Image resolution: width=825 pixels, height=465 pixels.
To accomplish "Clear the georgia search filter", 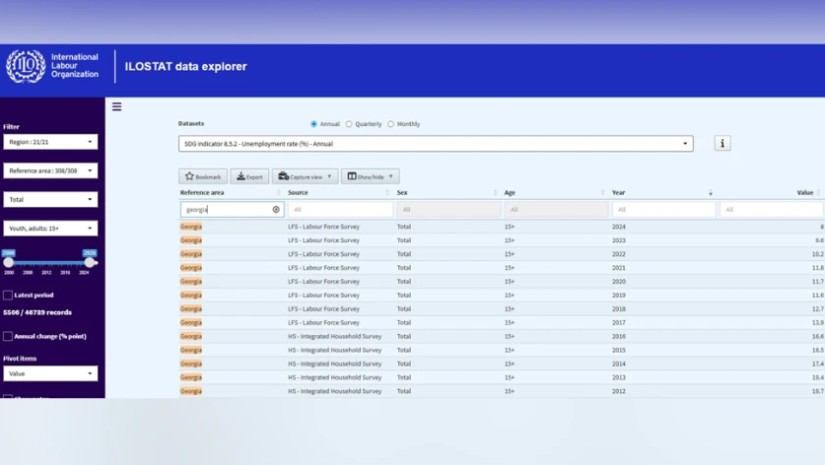I will point(276,210).
